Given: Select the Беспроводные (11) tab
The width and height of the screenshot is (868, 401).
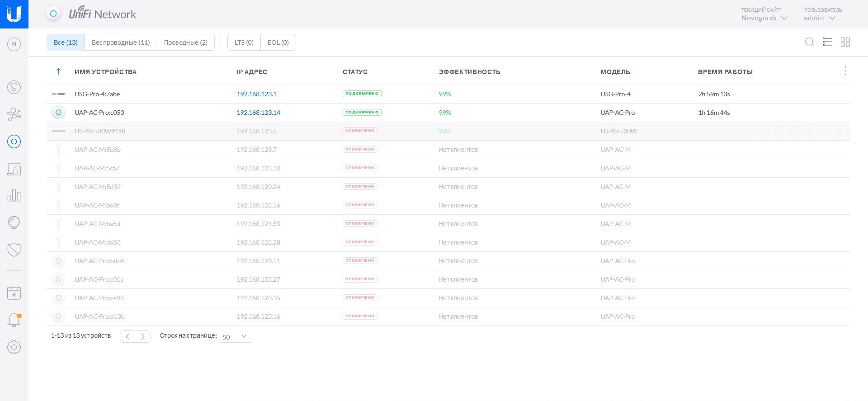Looking at the screenshot, I should pyautogui.click(x=121, y=42).
